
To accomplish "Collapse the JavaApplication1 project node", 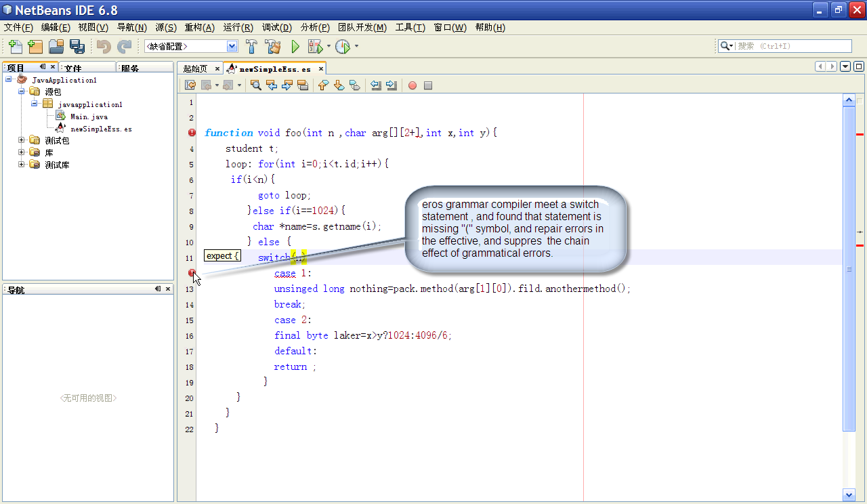I will tap(9, 79).
